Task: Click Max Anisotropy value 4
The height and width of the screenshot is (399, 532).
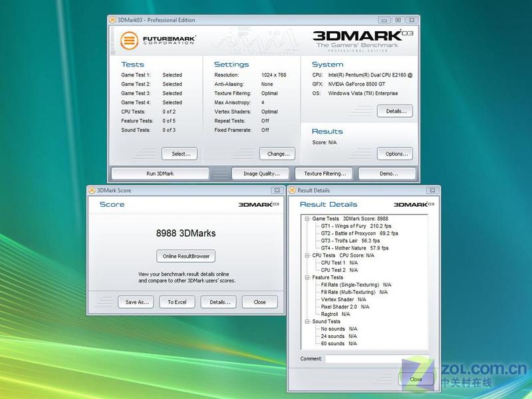Action: pos(263,102)
